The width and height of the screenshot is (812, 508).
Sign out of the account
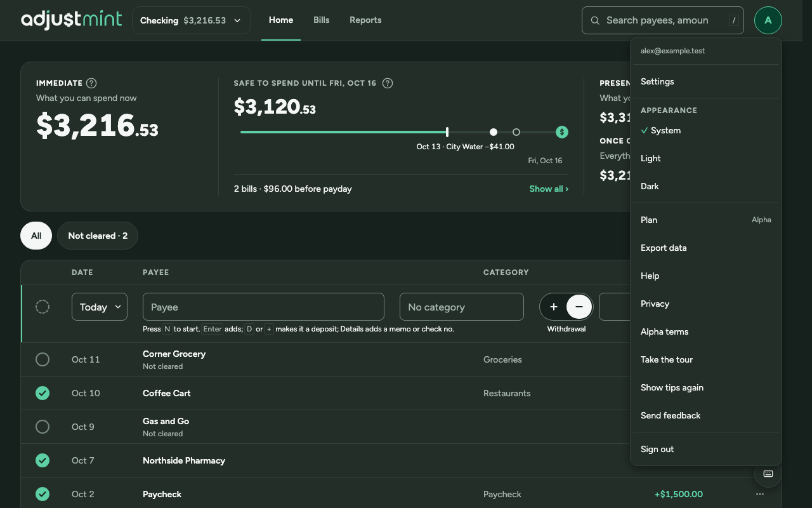pos(706,449)
